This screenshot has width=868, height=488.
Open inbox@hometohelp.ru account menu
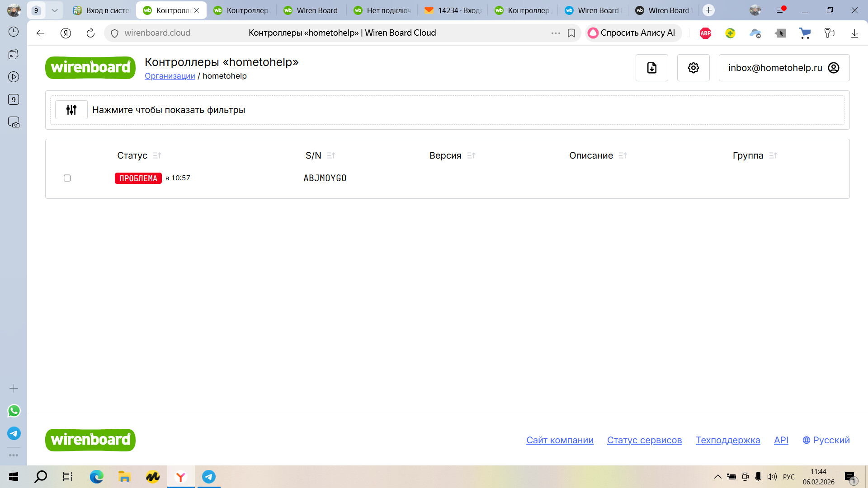[784, 68]
